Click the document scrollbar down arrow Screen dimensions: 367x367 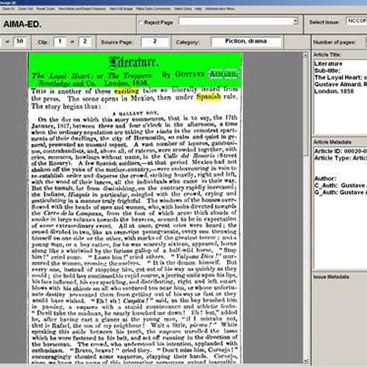306,360
